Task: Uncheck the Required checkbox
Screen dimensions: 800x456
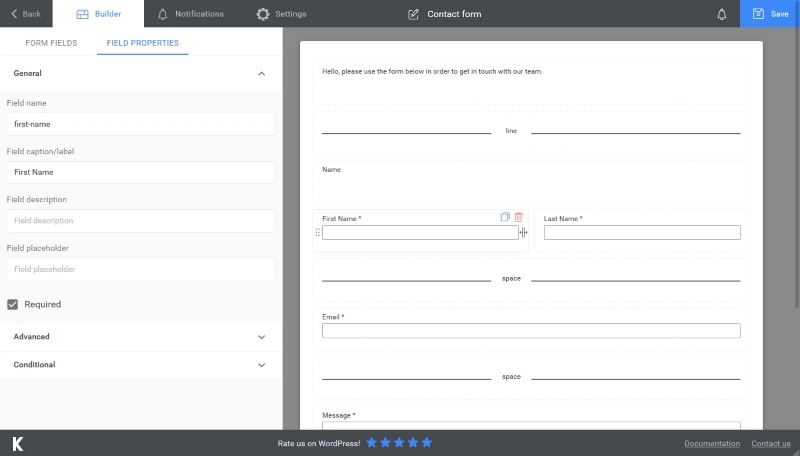Action: (x=13, y=304)
